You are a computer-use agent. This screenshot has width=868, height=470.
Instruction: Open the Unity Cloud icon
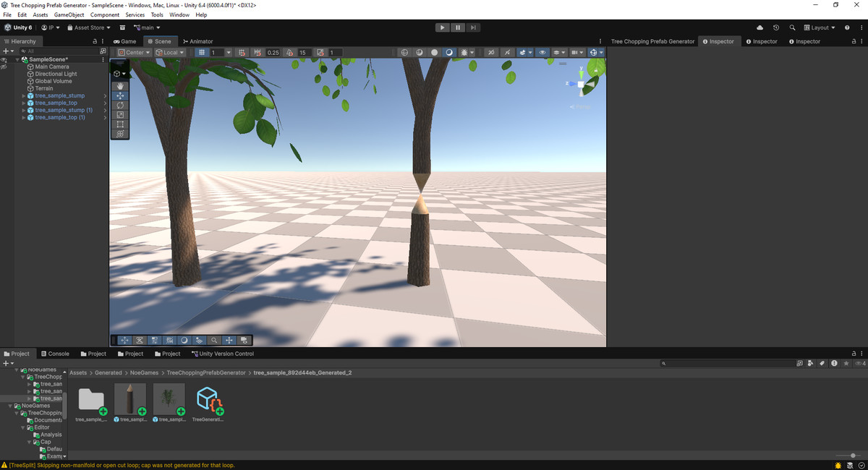tap(759, 27)
